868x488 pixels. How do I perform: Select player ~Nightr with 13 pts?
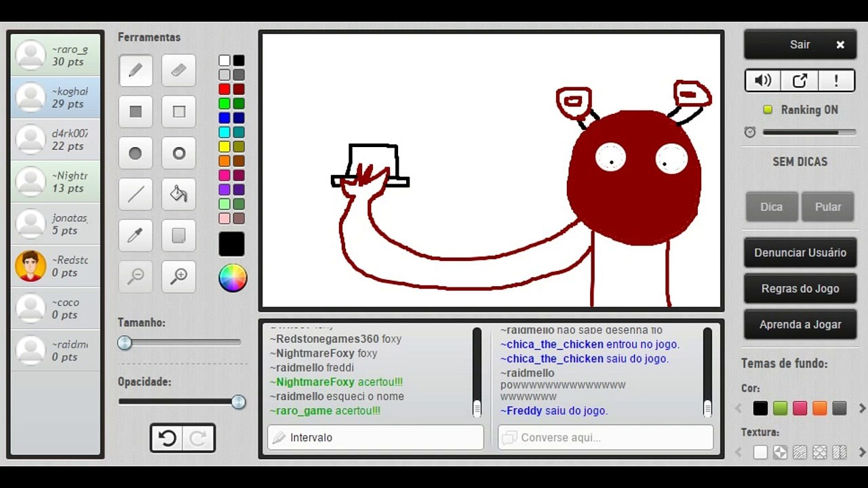(56, 182)
